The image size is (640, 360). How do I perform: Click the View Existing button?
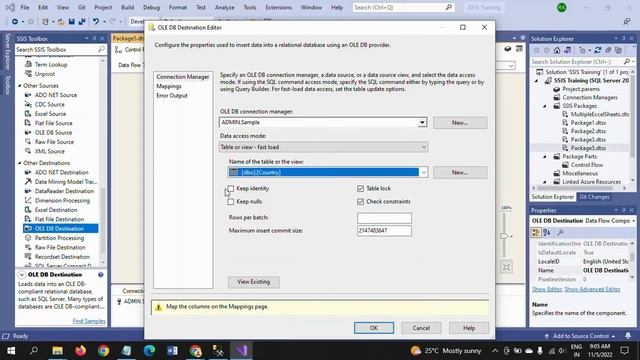253,282
